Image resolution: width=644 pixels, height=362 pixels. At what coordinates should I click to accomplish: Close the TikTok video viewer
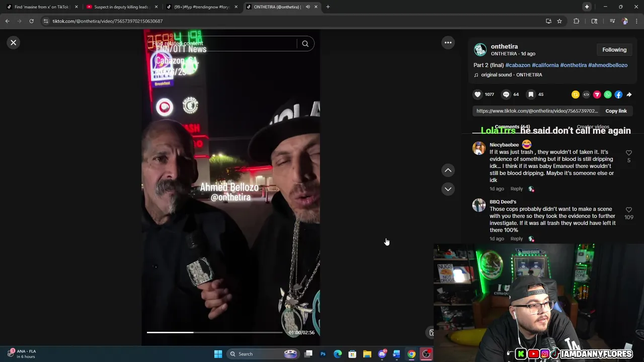[14, 43]
